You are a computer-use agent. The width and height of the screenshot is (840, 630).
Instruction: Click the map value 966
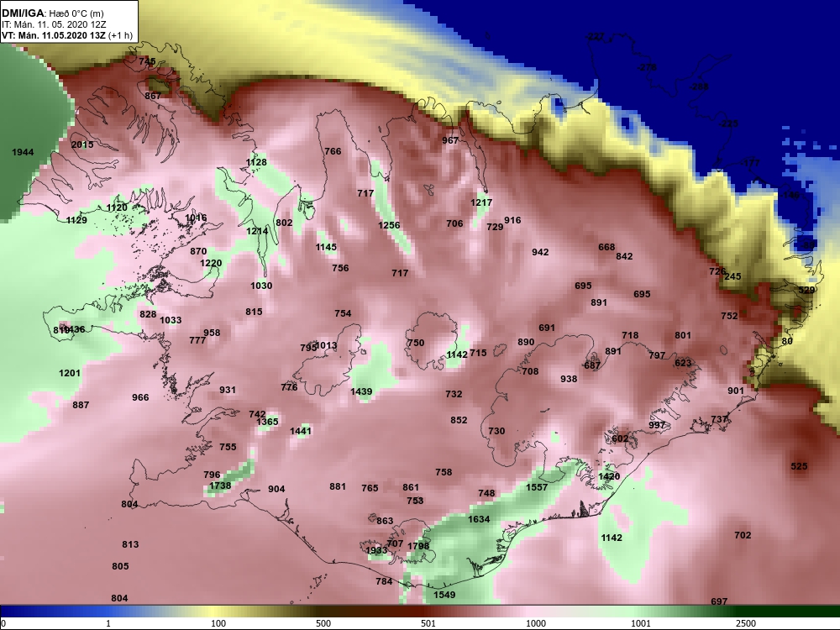click(140, 397)
